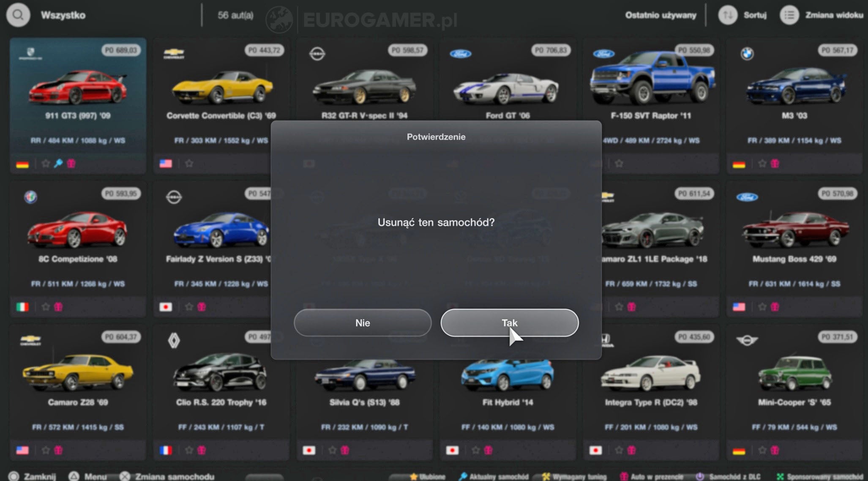Screen dimensions: 868x481
Task: Cancel deletion with the Nie button
Action: pos(363,323)
